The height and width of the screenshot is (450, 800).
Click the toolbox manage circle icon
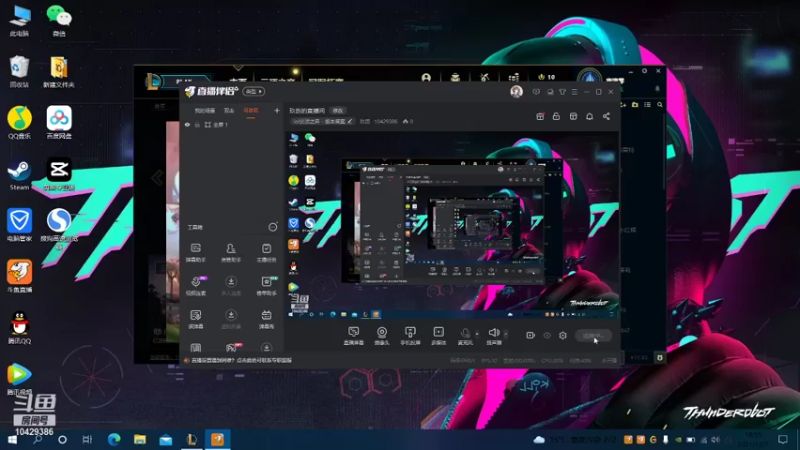click(x=273, y=227)
